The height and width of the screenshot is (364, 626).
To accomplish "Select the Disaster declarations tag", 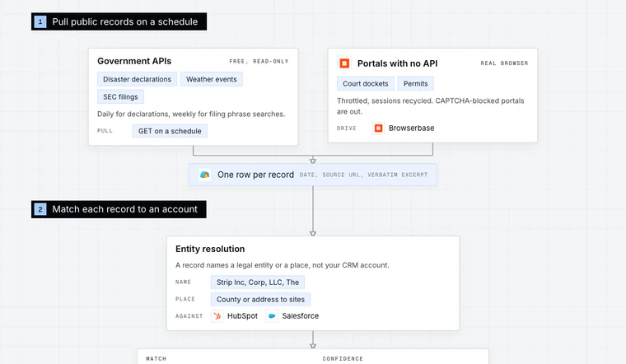I will pyautogui.click(x=137, y=79).
